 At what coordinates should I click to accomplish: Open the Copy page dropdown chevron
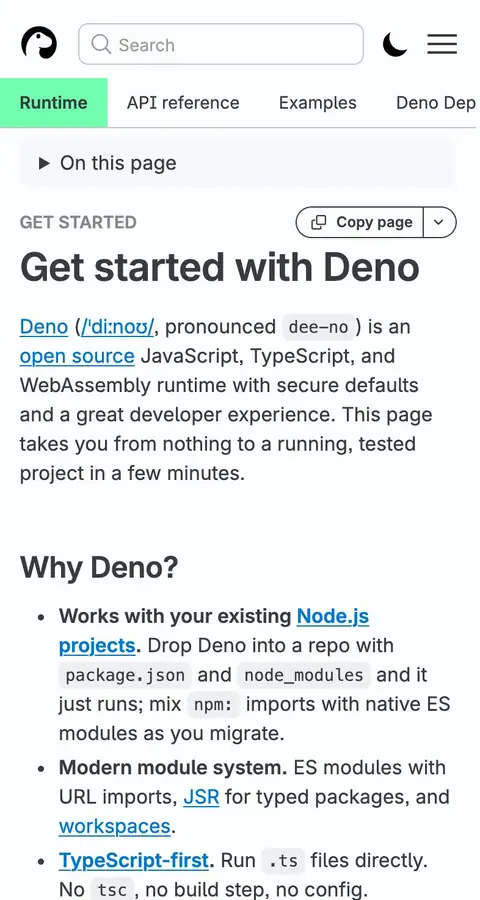[x=439, y=222]
